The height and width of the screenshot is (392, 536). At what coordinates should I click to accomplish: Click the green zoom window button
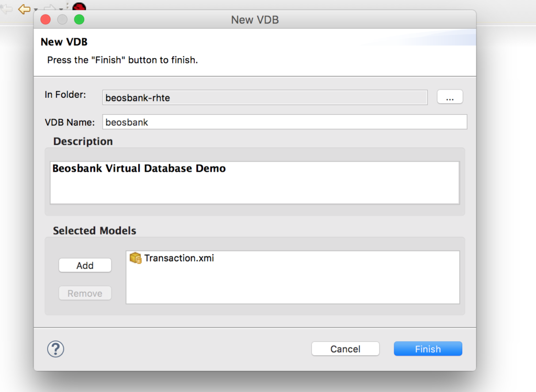tap(79, 19)
